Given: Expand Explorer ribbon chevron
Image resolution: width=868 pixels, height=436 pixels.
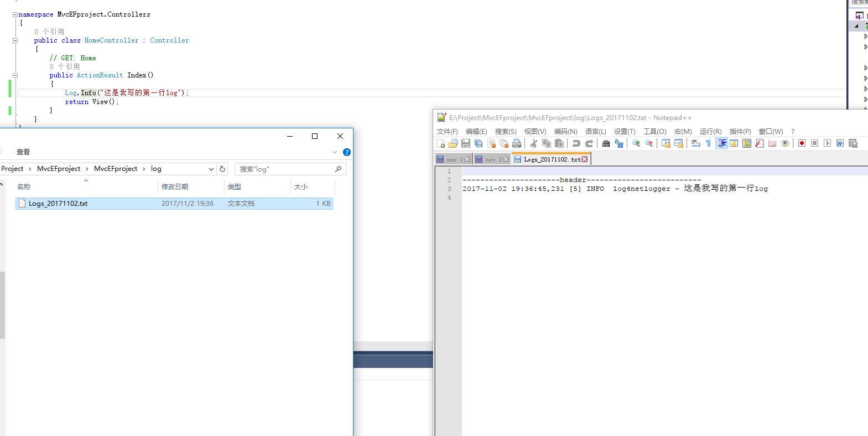Looking at the screenshot, I should 335,152.
